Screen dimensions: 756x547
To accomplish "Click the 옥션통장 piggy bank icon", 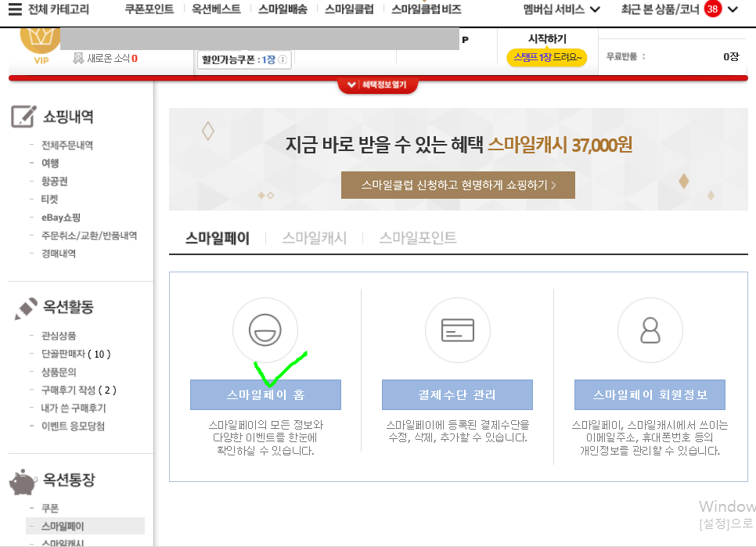I will click(x=23, y=482).
